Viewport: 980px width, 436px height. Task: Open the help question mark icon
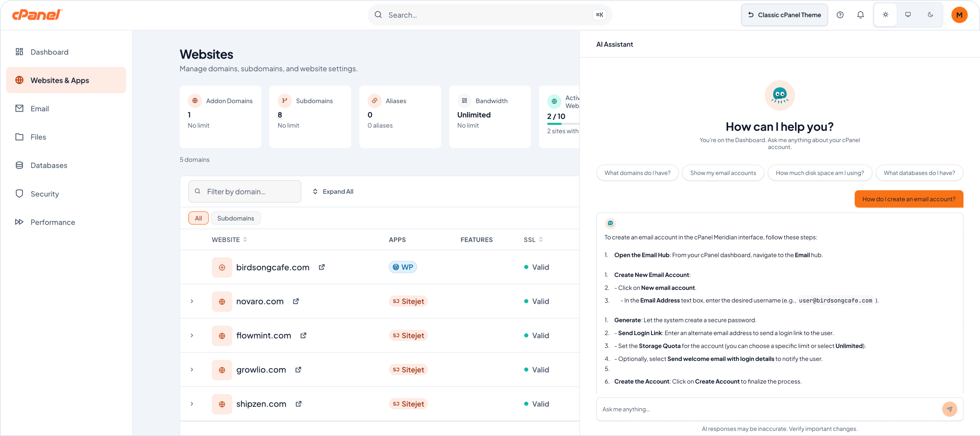coord(840,15)
